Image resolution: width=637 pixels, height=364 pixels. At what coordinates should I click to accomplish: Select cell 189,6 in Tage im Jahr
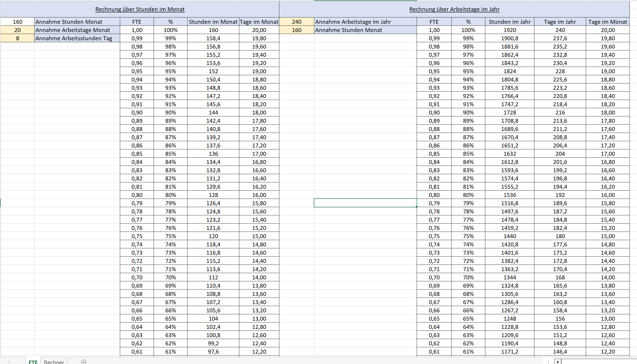pyautogui.click(x=560, y=203)
